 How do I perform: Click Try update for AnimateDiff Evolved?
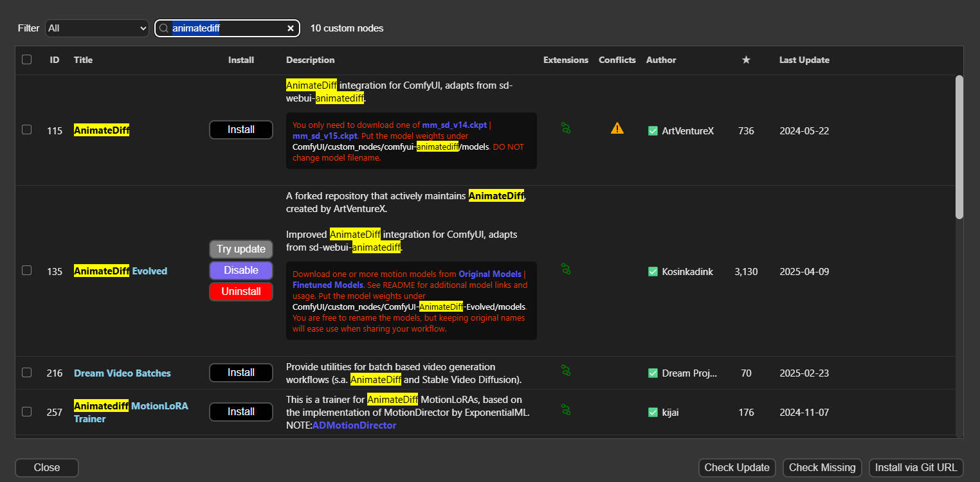[x=241, y=249]
